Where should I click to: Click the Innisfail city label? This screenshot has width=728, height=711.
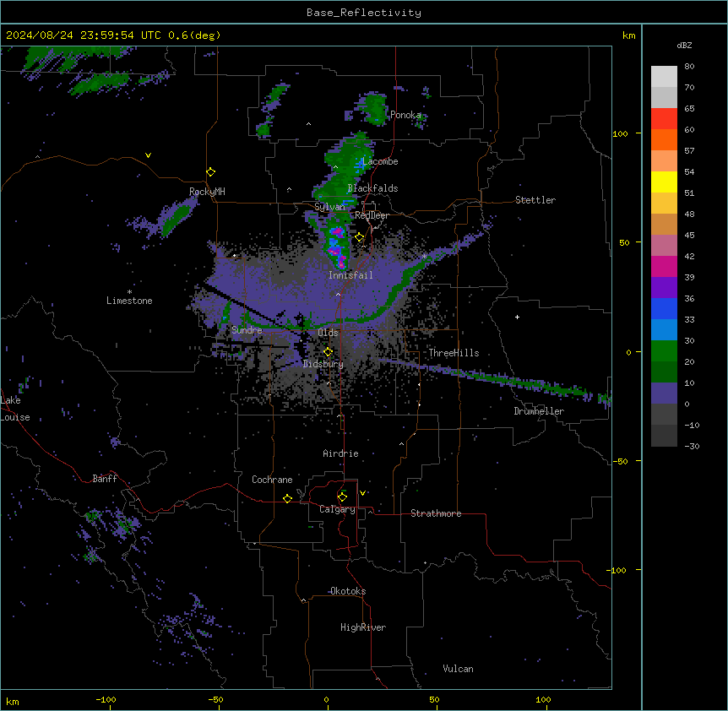(350, 275)
